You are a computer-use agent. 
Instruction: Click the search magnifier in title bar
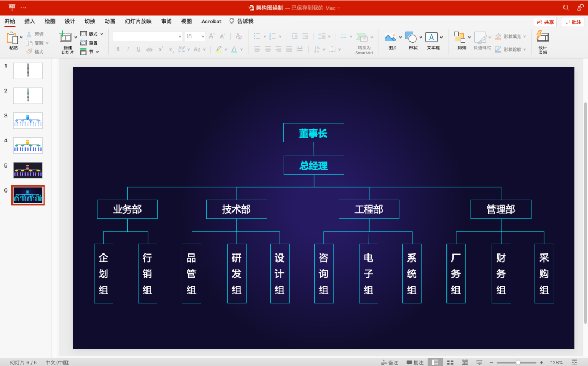point(566,8)
